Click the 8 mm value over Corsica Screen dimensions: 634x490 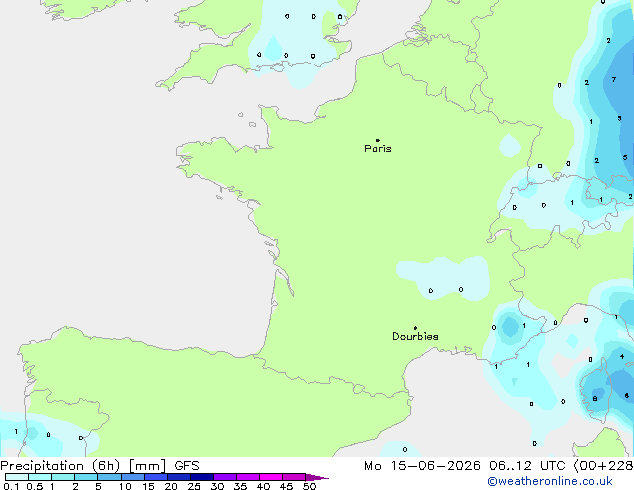[x=595, y=399]
